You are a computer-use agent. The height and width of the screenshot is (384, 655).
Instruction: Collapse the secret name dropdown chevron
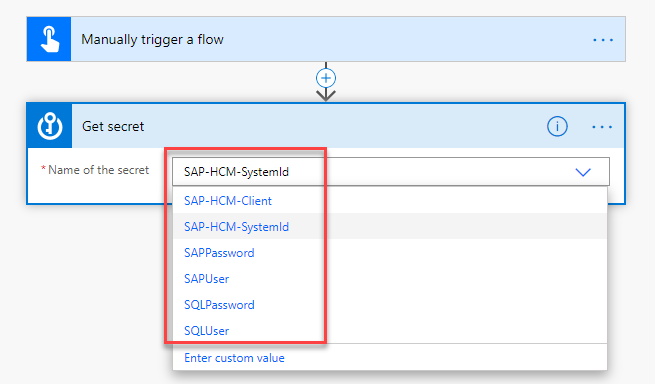[583, 172]
